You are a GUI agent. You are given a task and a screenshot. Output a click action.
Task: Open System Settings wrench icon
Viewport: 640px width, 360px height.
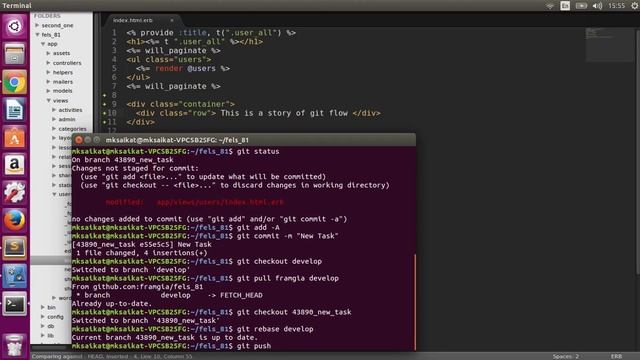(x=14, y=193)
